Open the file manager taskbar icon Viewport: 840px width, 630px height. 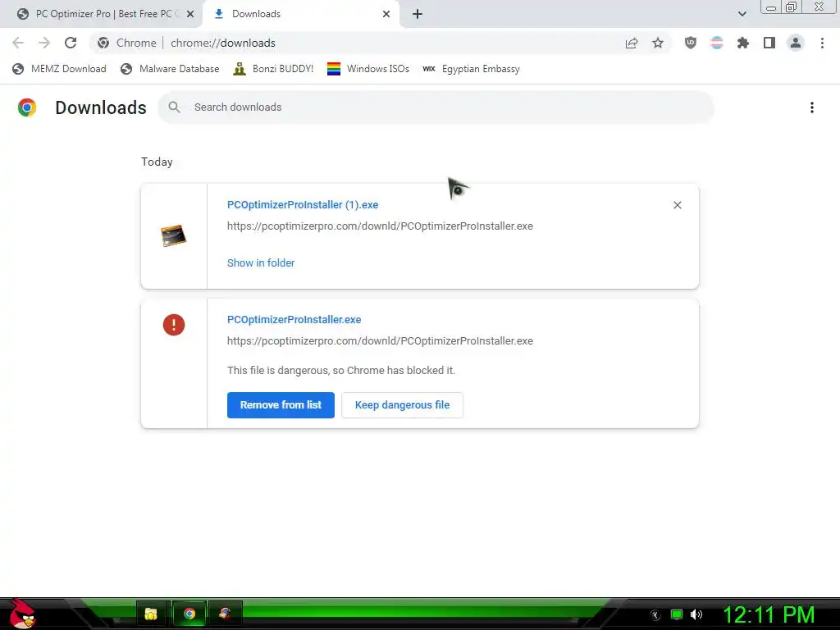(x=151, y=614)
